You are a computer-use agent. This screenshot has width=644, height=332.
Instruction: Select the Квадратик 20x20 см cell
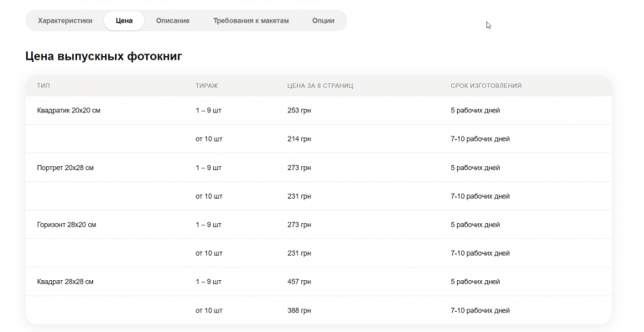click(x=69, y=110)
